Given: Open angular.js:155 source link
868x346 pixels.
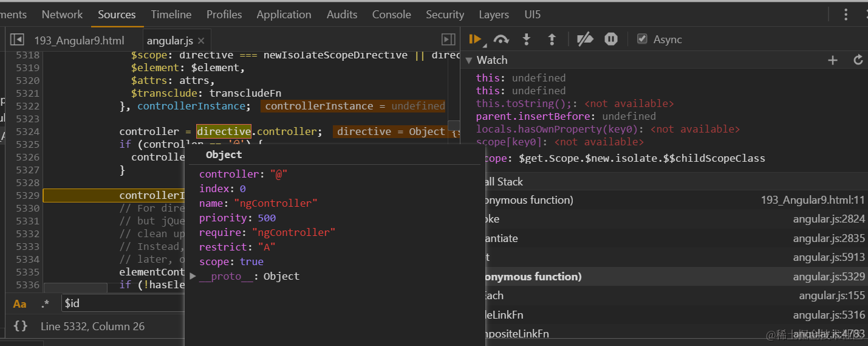Looking at the screenshot, I should [832, 296].
